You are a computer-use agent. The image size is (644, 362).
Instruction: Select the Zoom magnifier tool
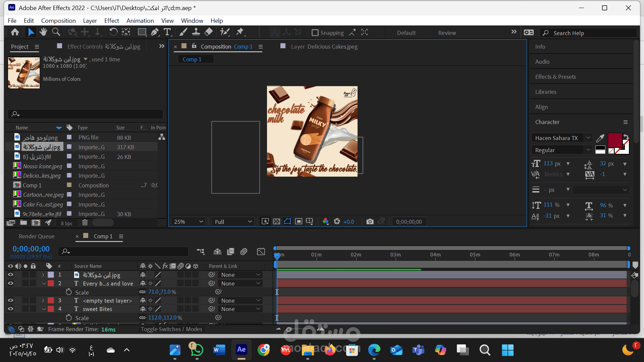point(56,32)
